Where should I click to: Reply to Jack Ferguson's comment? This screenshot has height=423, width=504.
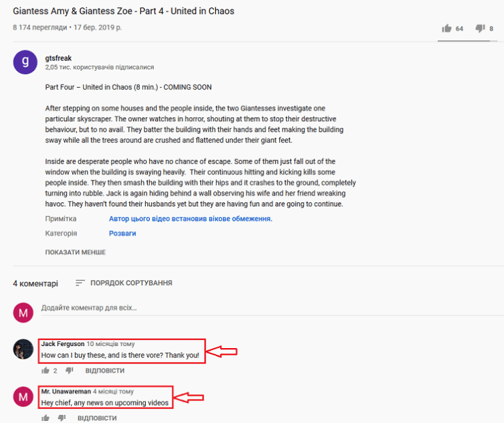[x=104, y=371]
